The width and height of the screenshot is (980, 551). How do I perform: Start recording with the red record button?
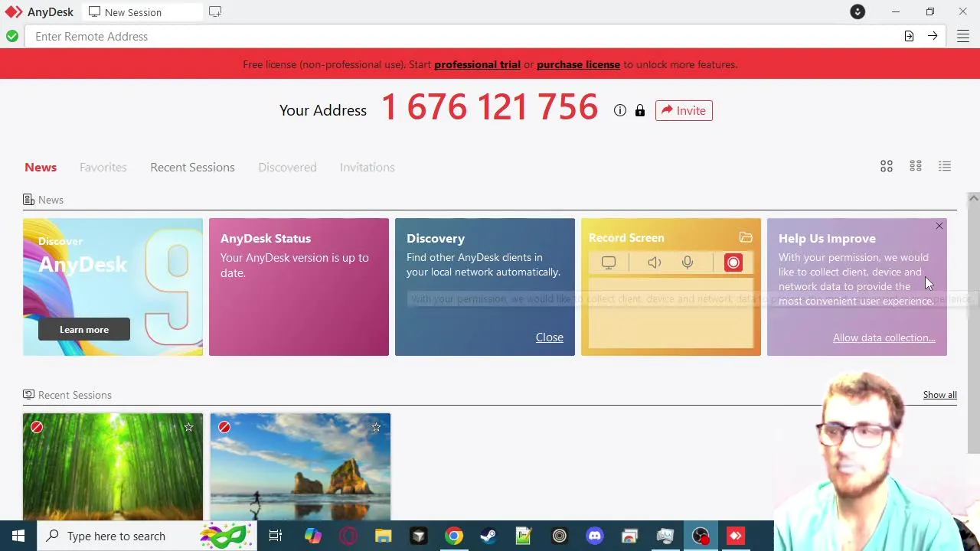[x=733, y=262]
